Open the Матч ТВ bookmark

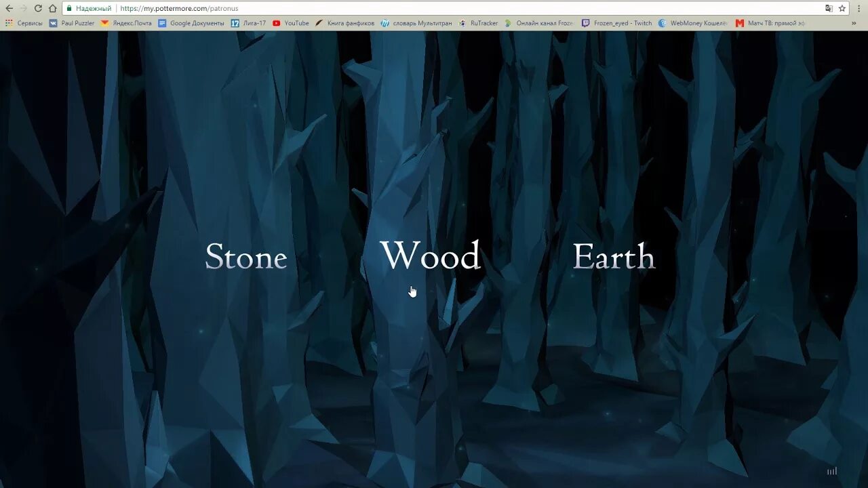tap(770, 23)
